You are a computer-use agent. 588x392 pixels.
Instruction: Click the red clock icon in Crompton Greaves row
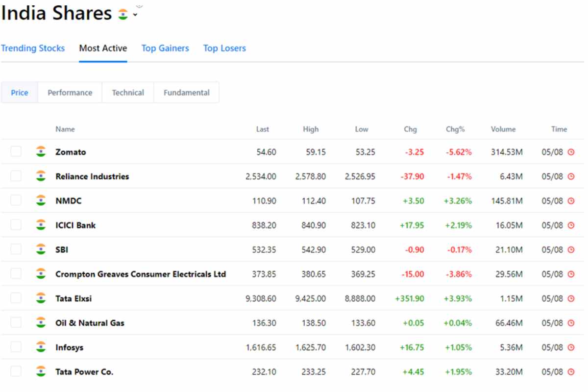tap(571, 274)
